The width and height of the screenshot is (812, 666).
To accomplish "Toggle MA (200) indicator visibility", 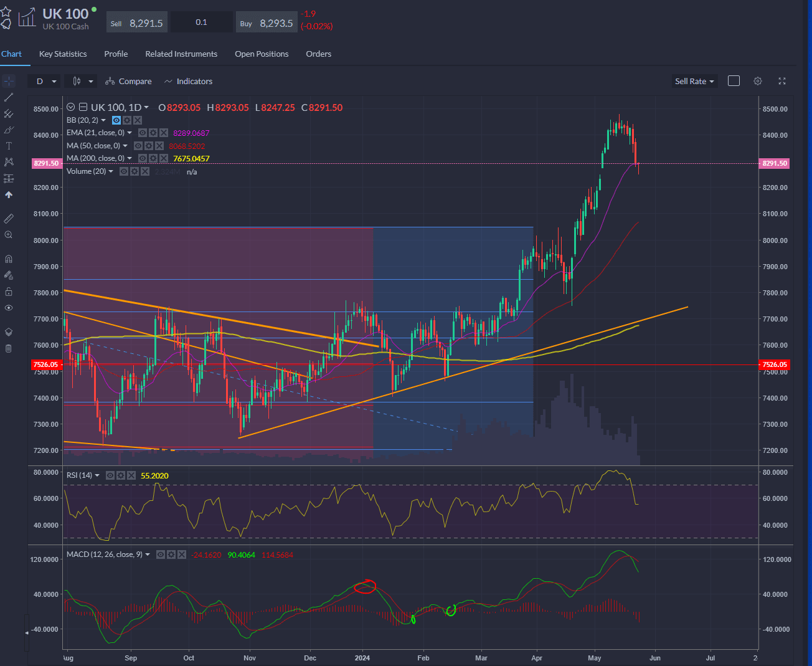I will (143, 158).
